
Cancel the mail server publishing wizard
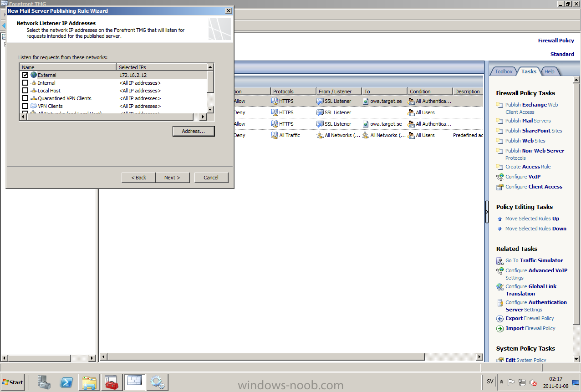211,178
